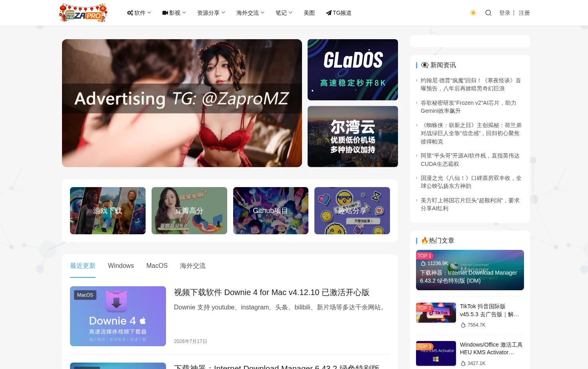Click the MacOS tag on Downie thumbnail
This screenshot has height=369, width=588.
(85, 295)
